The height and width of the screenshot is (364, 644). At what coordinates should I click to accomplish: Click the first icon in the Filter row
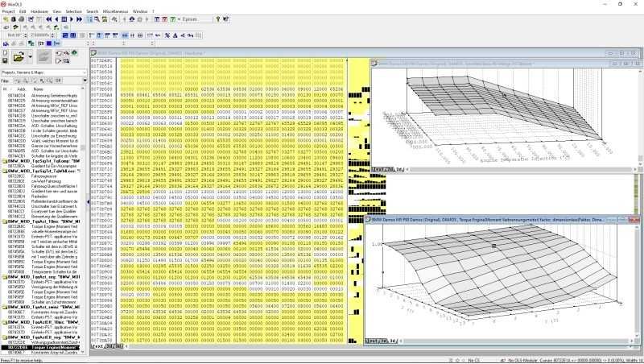tap(17, 81)
